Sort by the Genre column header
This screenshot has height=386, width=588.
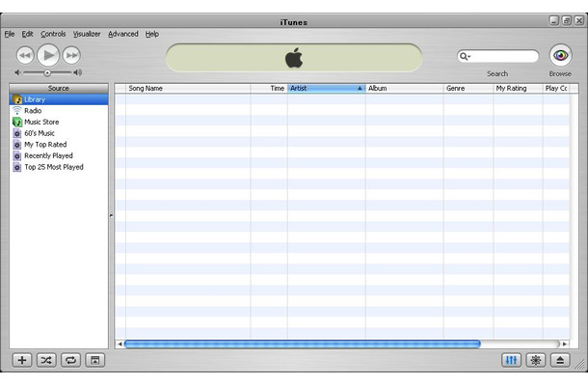coord(468,89)
